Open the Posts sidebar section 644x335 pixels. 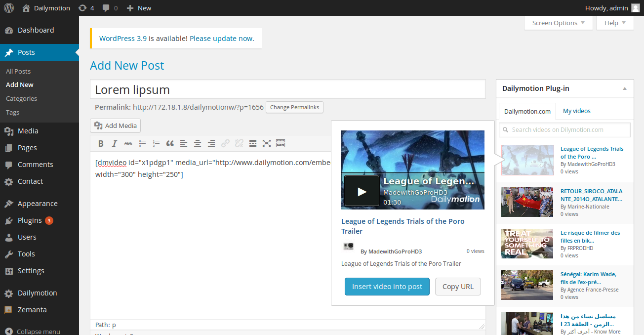pyautogui.click(x=40, y=52)
